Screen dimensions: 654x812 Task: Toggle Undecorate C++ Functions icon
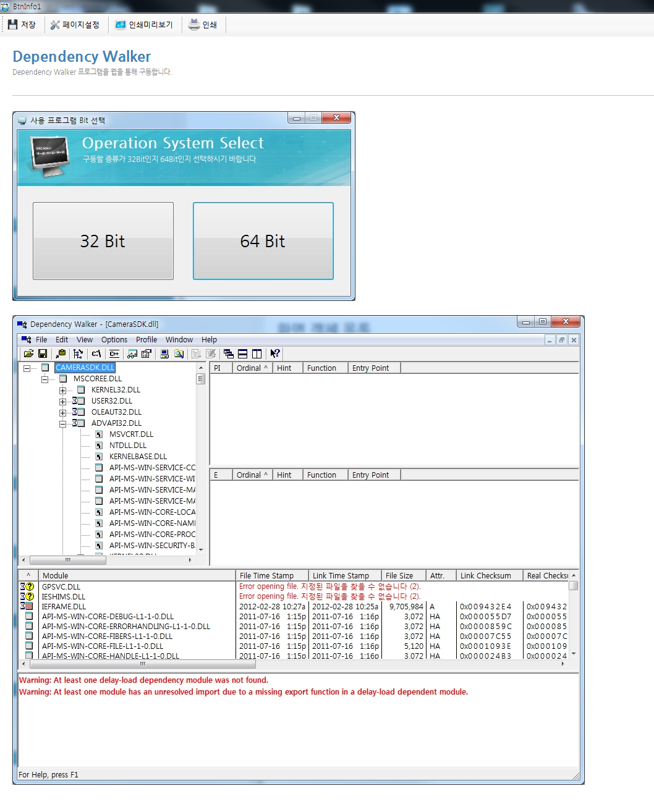[114, 353]
